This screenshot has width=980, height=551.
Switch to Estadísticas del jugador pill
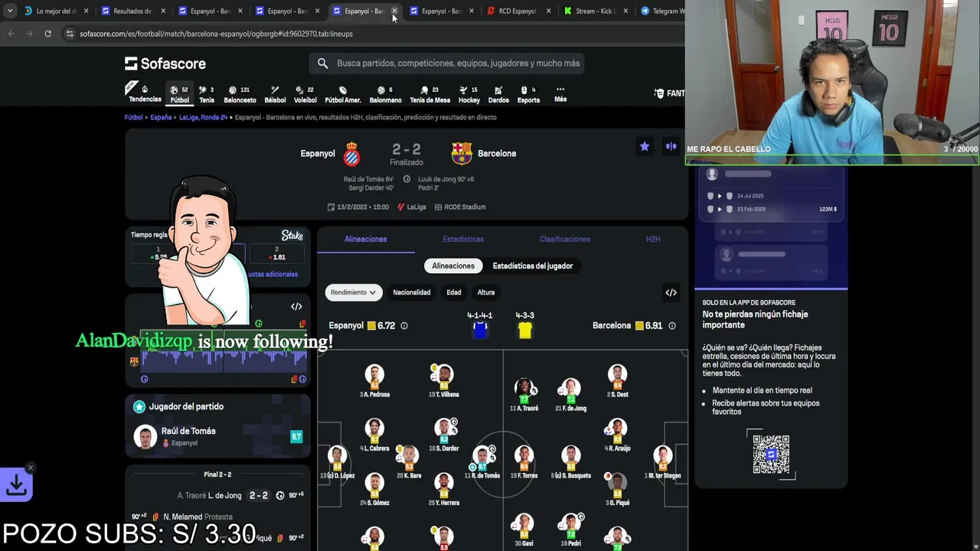point(533,266)
